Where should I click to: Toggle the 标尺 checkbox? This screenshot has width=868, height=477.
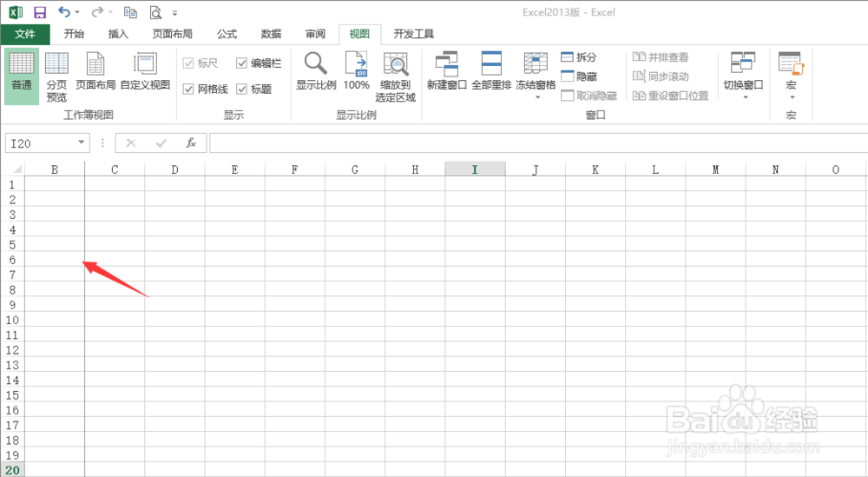click(201, 63)
